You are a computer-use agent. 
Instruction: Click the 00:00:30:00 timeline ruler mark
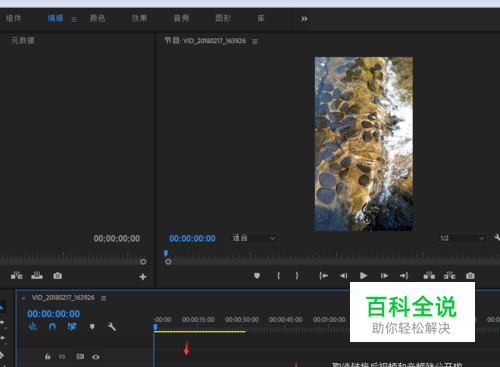[x=242, y=320]
